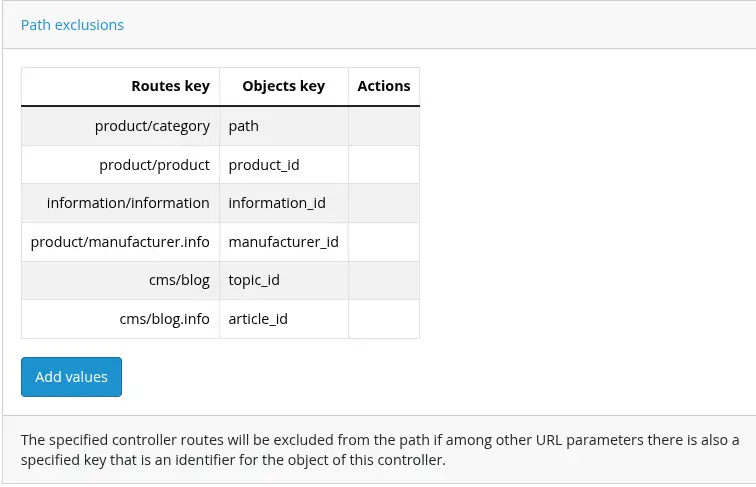Click the Routes key column header
Viewport: 756px width, 487px height.
[x=170, y=86]
